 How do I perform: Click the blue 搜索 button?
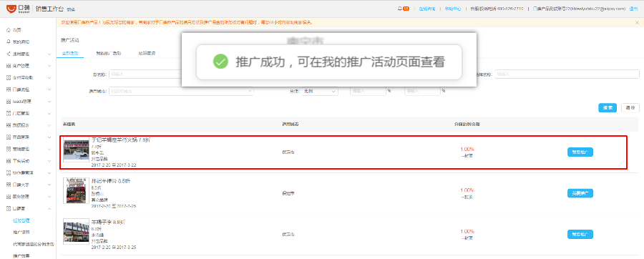click(608, 108)
